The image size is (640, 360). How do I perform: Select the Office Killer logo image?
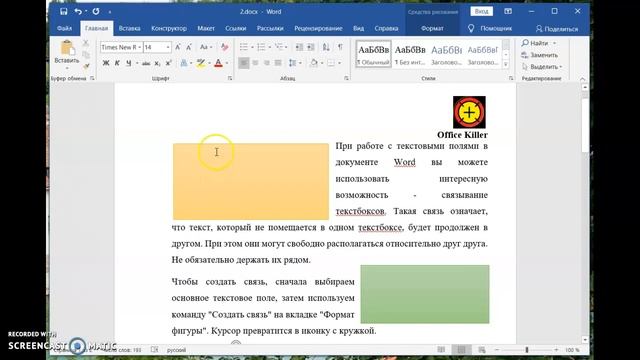pos(469,112)
